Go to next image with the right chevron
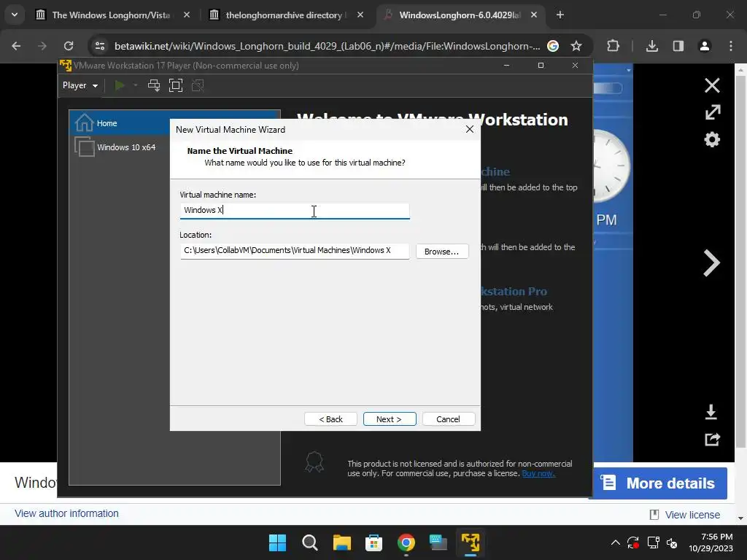 pyautogui.click(x=711, y=262)
